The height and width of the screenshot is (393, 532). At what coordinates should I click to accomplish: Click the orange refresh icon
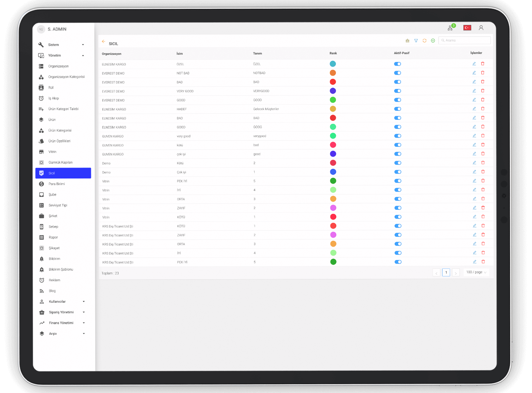point(424,40)
